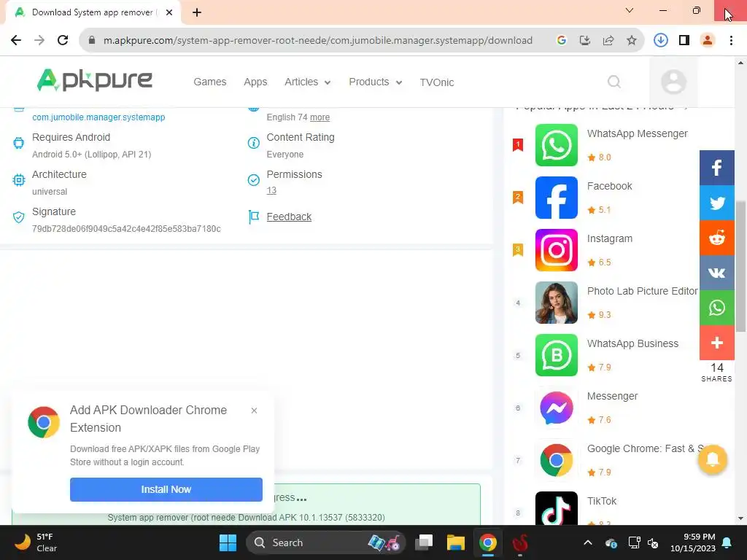Click the Feedback link
Screen dimensions: 747x560
click(289, 217)
